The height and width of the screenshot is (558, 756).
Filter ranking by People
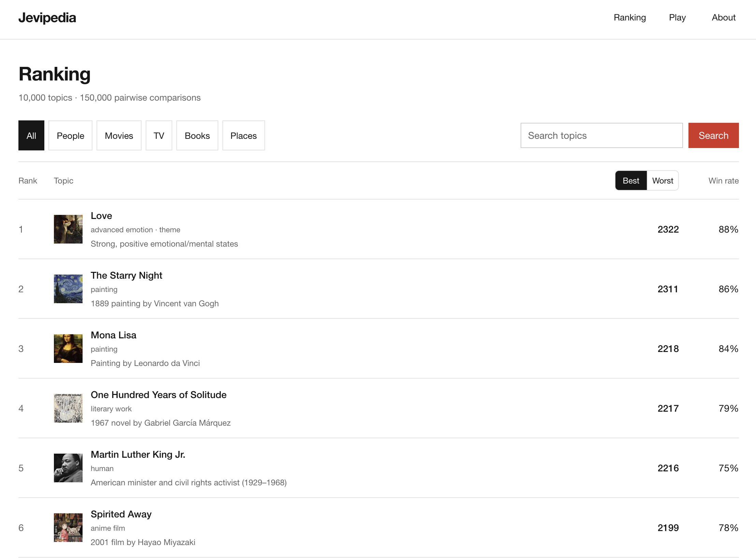pos(70,135)
